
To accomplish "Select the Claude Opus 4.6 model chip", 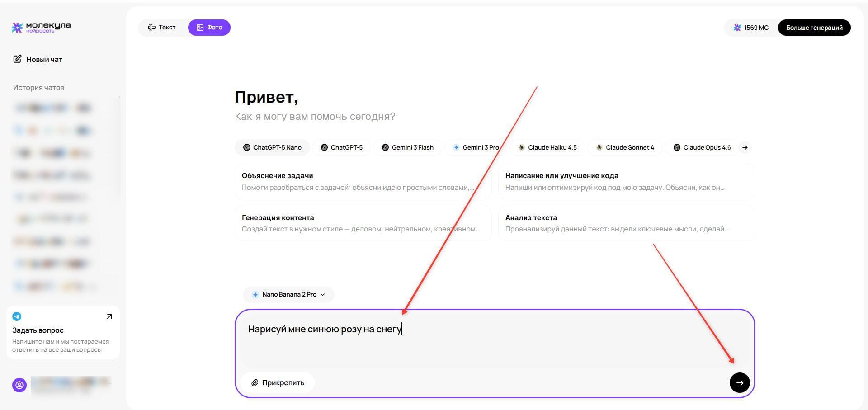I will click(x=702, y=147).
